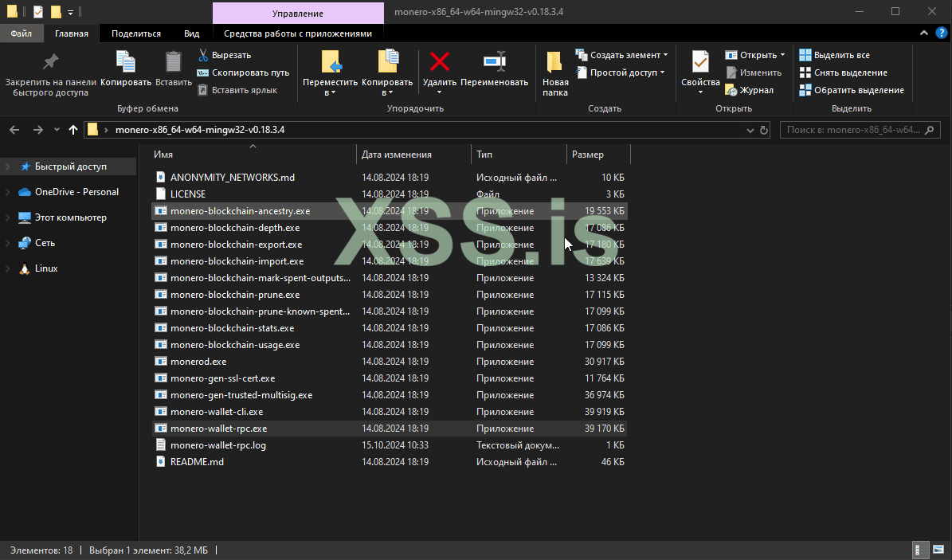952x560 pixels.
Task: Click Select all (Выделить все)
Action: coord(835,55)
